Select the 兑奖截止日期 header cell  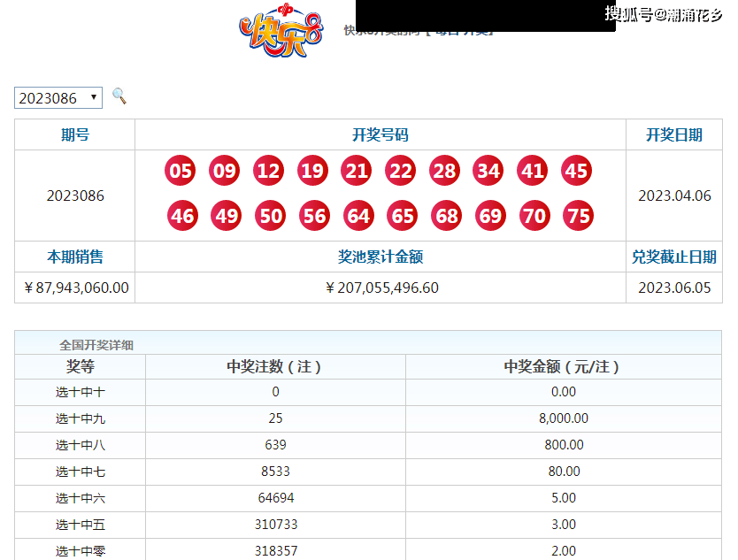[x=674, y=257]
